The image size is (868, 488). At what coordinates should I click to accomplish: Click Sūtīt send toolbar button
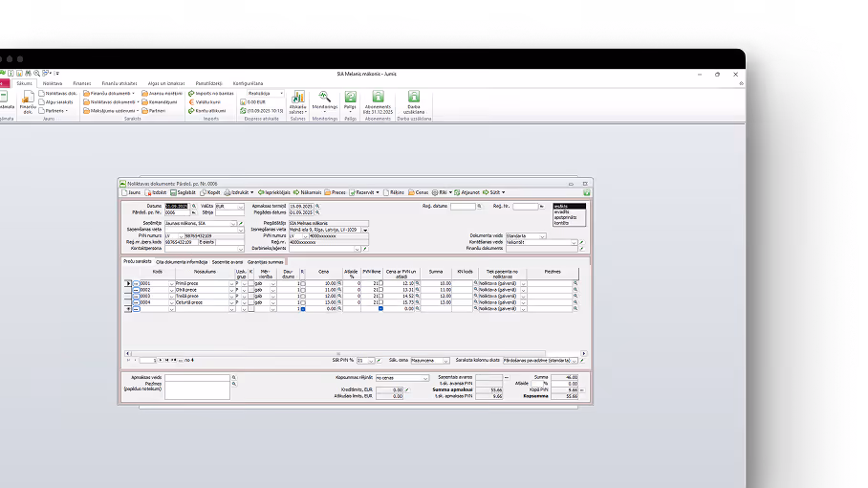493,192
